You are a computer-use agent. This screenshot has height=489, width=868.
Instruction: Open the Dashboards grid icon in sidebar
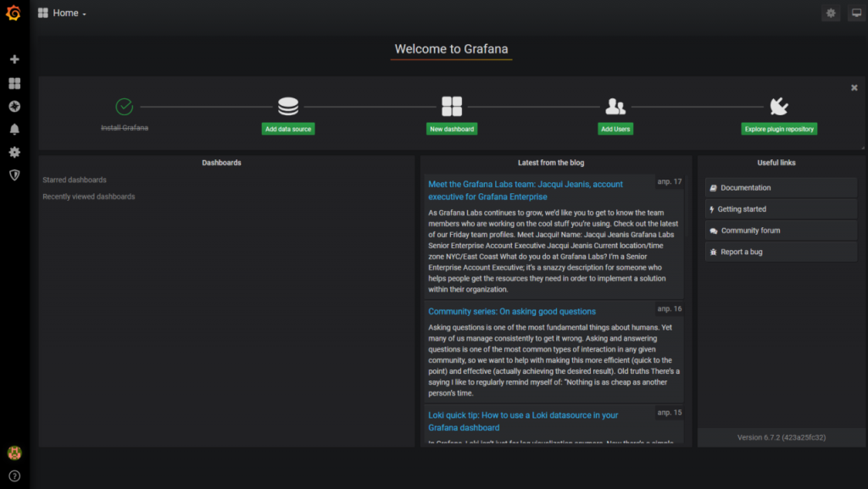(x=14, y=83)
